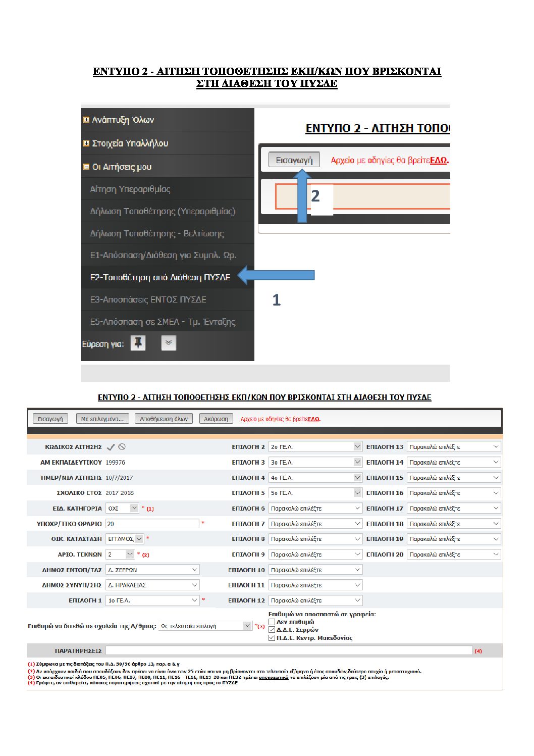
Task: Open the ΕΠΙΛΟΓΗ 16 dropdown
Action: (454, 493)
